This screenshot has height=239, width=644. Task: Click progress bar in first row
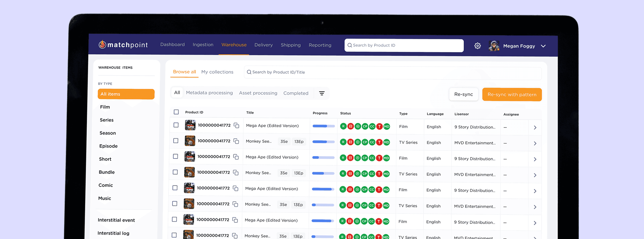click(324, 126)
